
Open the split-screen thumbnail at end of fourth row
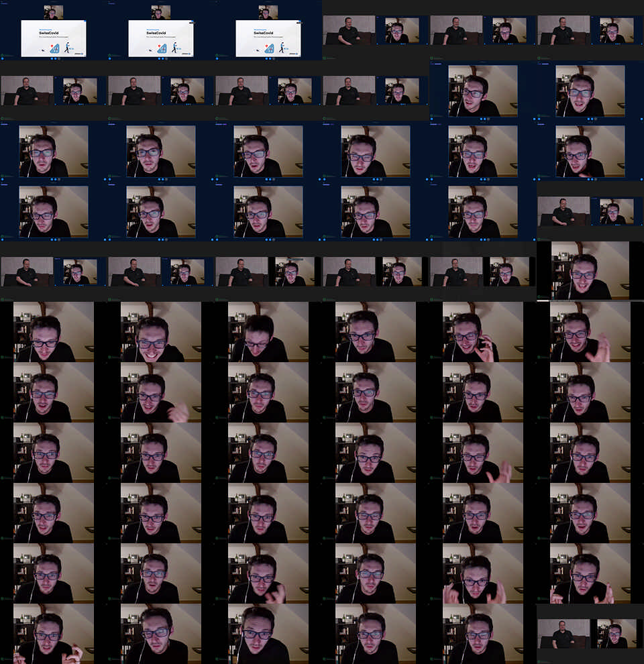pyautogui.click(x=590, y=211)
